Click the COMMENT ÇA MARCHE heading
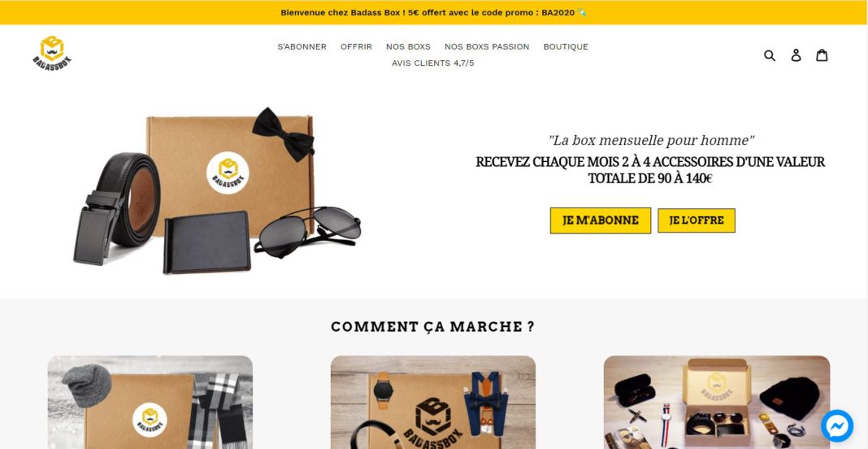868x449 pixels. (x=433, y=326)
